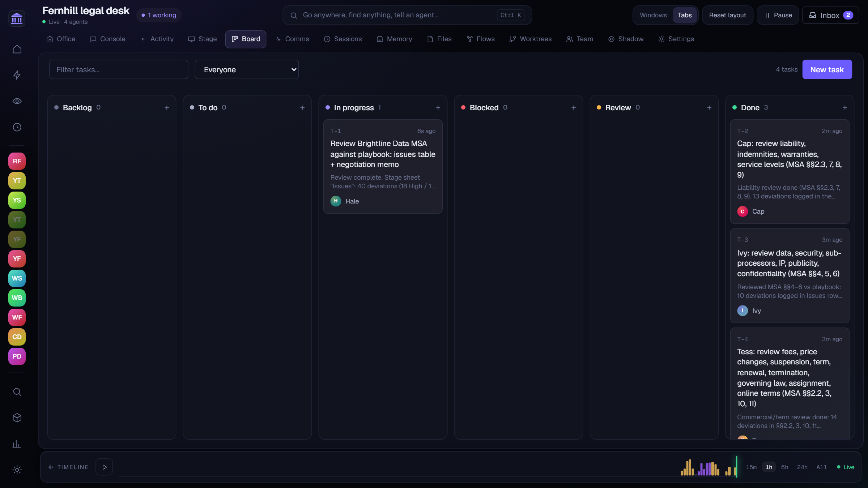Open the Worktrees tab
868x488 pixels.
click(x=531, y=39)
